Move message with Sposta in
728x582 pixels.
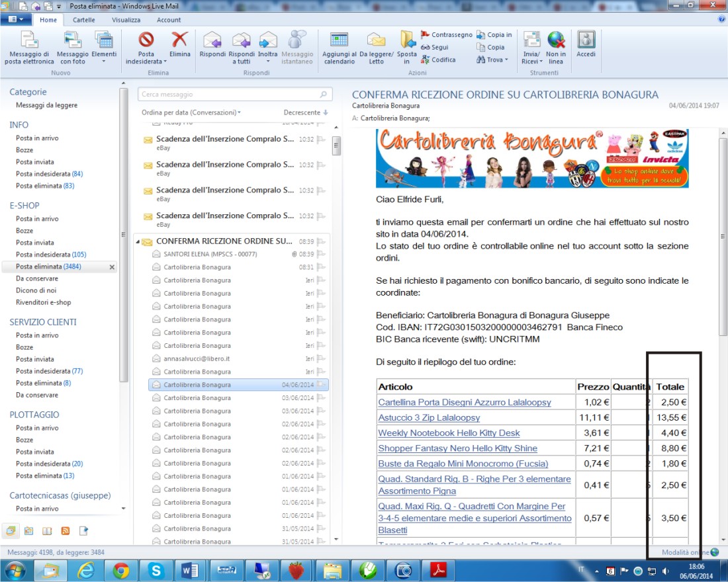click(407, 48)
